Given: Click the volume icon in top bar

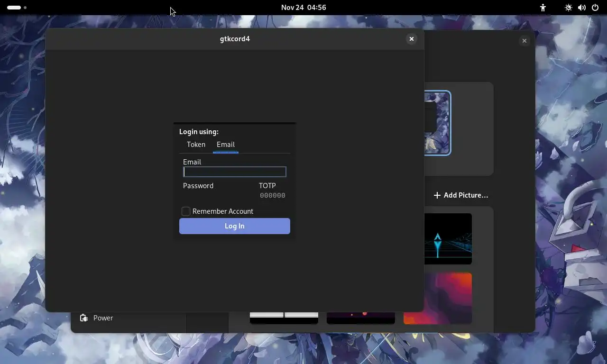Looking at the screenshot, I should 582,8.
